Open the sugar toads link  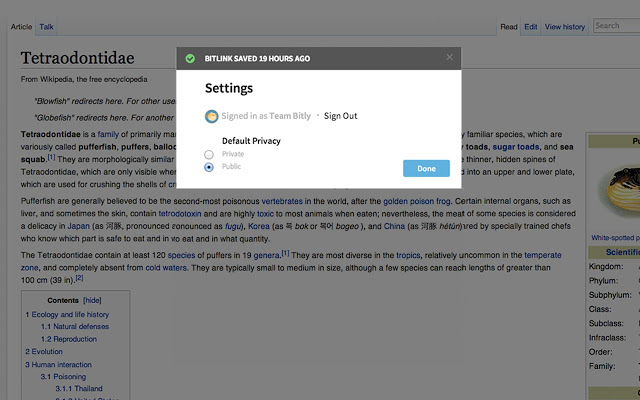tap(516, 147)
